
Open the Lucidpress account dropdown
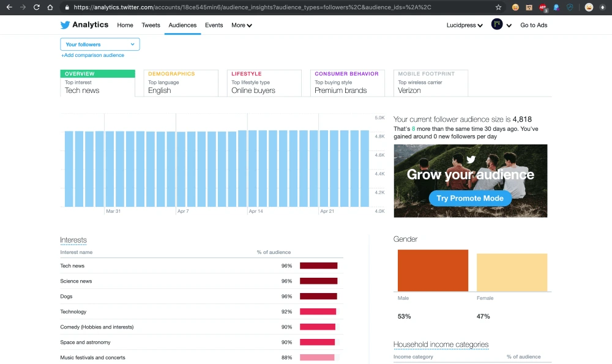(465, 25)
